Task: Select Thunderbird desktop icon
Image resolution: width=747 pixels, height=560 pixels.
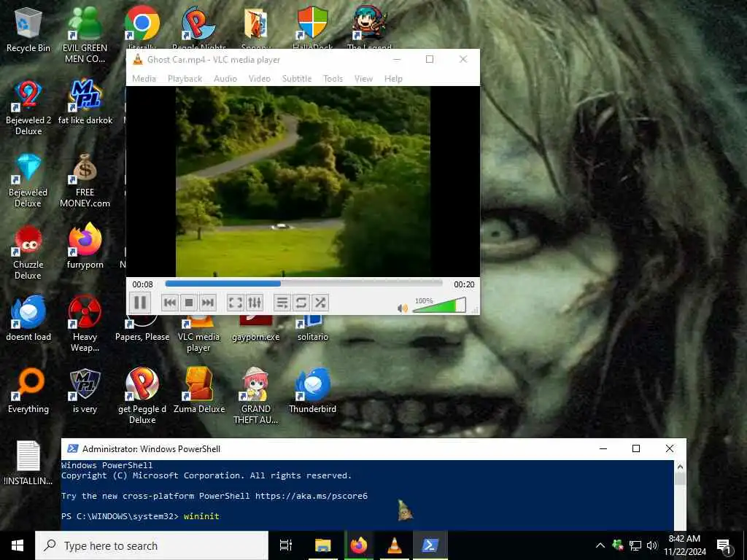Action: pos(312,391)
